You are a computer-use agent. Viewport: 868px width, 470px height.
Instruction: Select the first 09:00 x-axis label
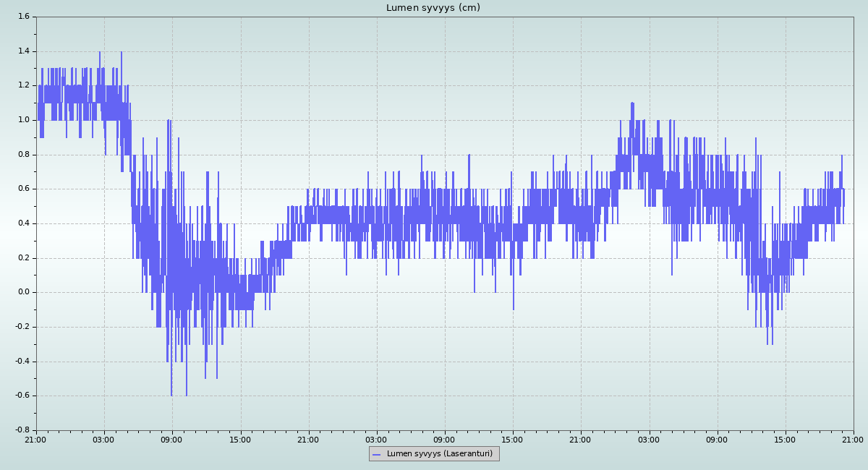tap(171, 439)
